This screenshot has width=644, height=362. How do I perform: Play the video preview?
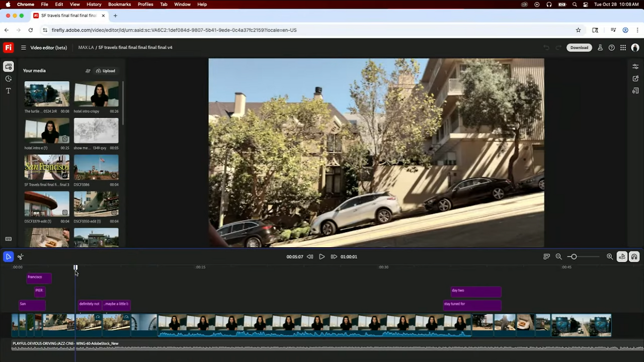coord(322,257)
